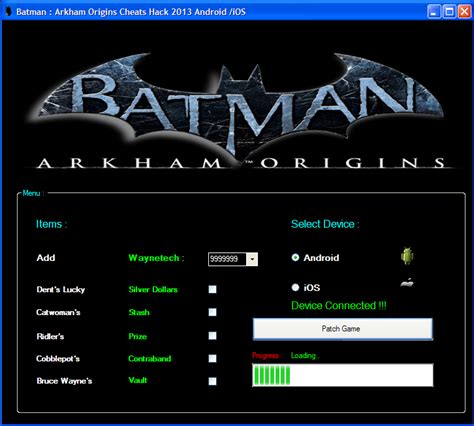Click the green loading progress bar
Viewport: 474px width, 426px height.
pyautogui.click(x=343, y=375)
